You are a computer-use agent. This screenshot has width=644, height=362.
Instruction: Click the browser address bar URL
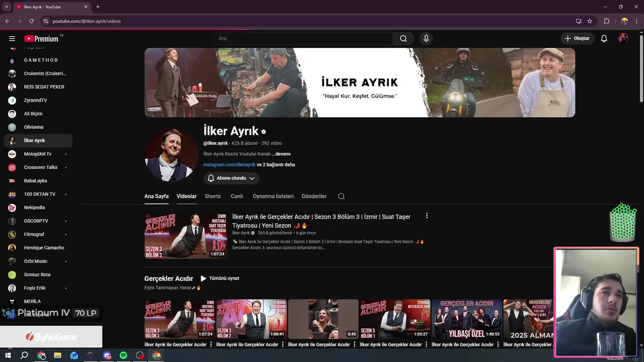pos(87,21)
